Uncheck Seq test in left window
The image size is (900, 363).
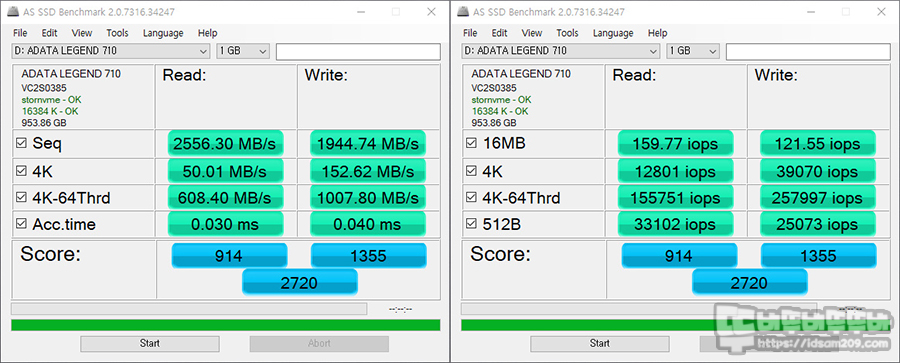[21, 144]
